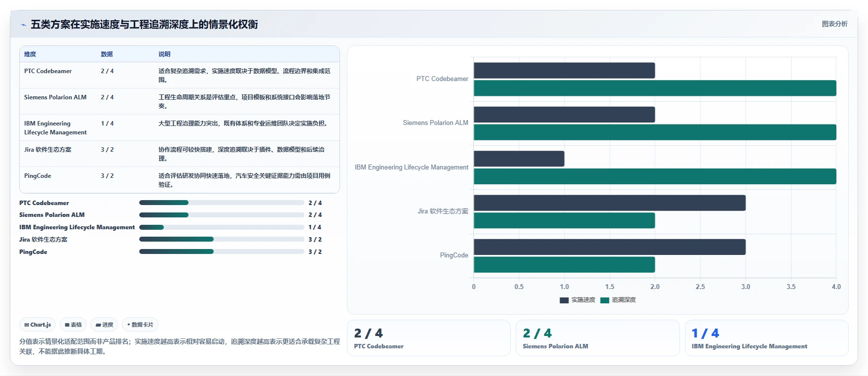Click the 0.5 tick on the x-axis
The height and width of the screenshot is (376, 868).
[x=519, y=287]
